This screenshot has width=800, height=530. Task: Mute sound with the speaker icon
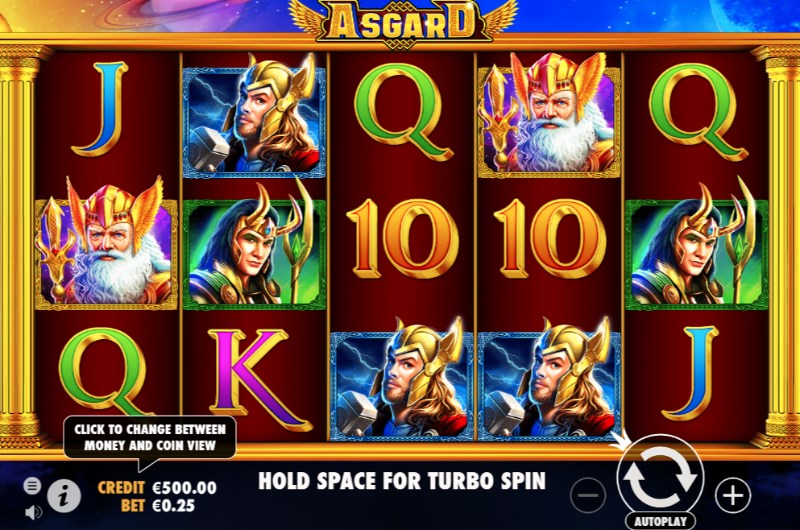point(33,512)
